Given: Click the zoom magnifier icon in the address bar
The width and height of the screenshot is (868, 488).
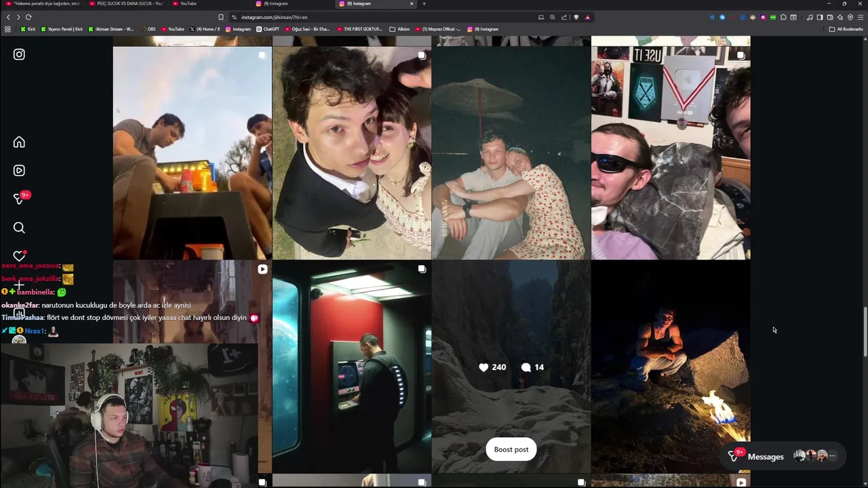Looking at the screenshot, I should tap(553, 17).
